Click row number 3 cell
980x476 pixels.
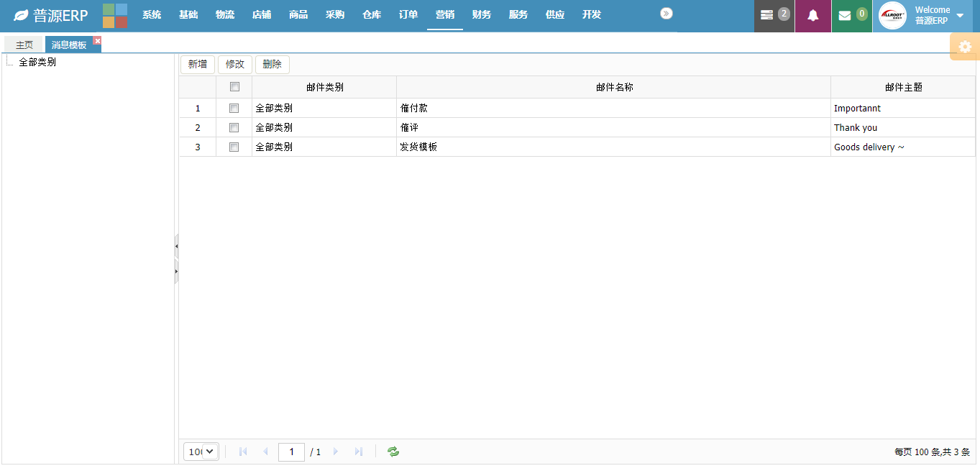click(198, 147)
